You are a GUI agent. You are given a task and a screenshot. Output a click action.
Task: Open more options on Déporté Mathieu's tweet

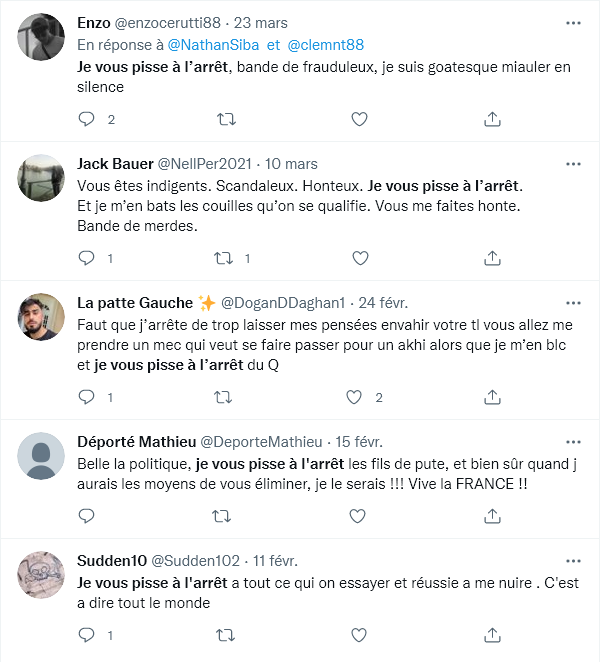coord(572,441)
